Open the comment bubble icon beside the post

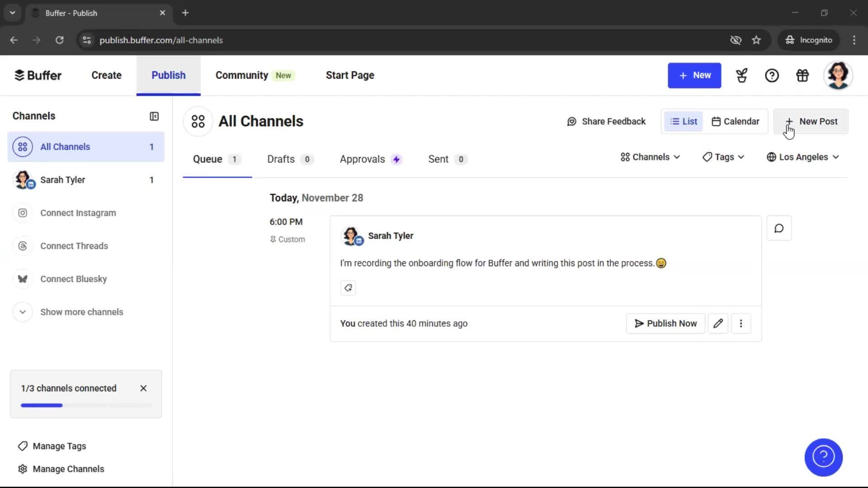778,228
